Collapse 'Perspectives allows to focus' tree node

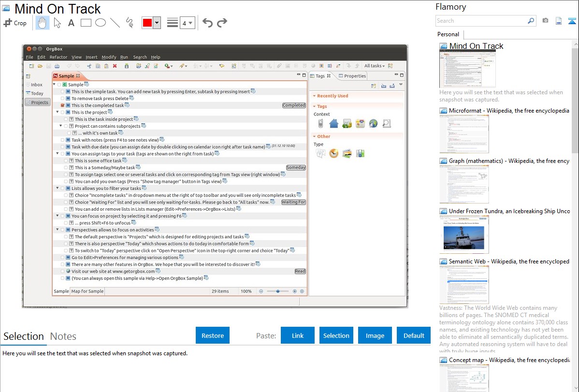click(58, 230)
